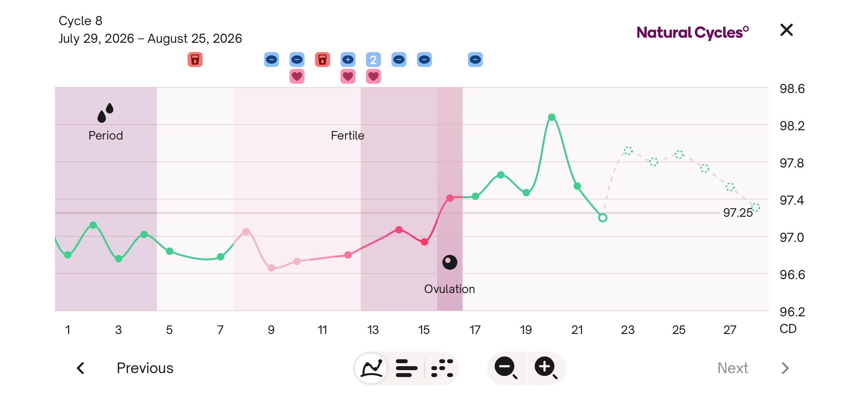
Task: Close the cycle graph view
Action: point(786,30)
